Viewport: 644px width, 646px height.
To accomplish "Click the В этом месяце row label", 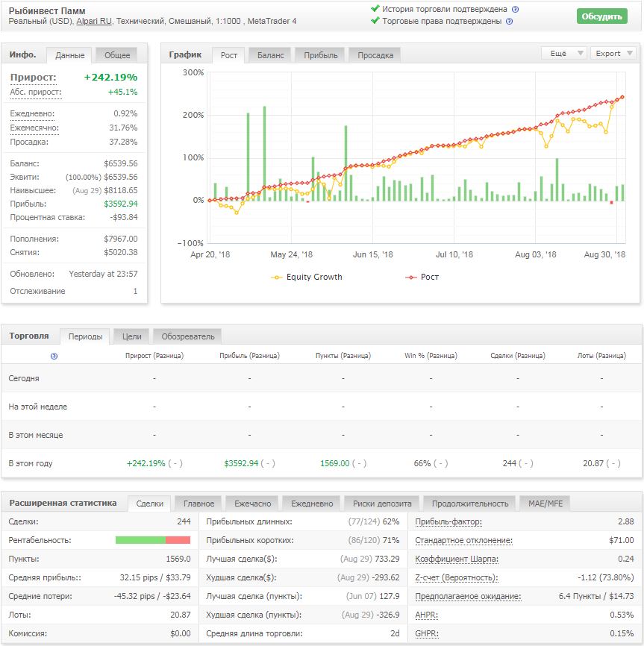I will (x=35, y=436).
